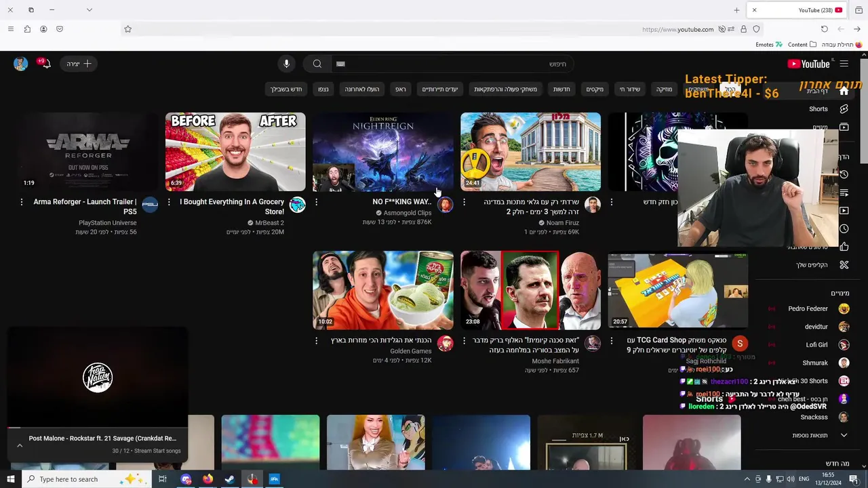This screenshot has height=488, width=868.
Task: Click the search magnifier button
Action: tap(317, 64)
